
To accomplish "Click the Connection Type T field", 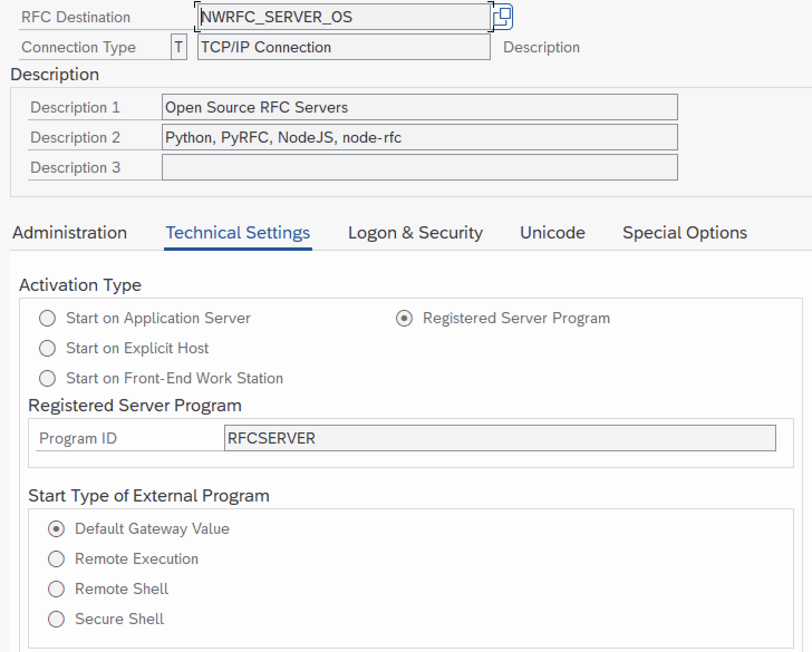I will [x=178, y=47].
